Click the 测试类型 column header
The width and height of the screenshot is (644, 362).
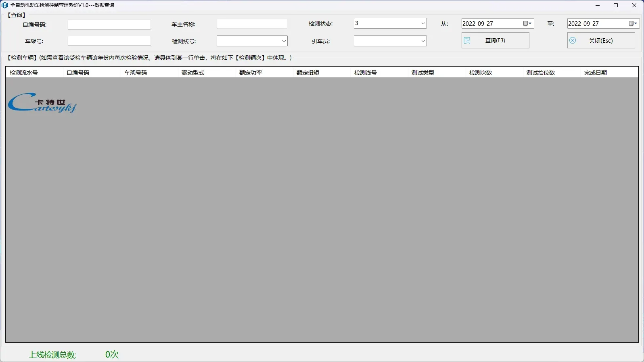tap(437, 73)
